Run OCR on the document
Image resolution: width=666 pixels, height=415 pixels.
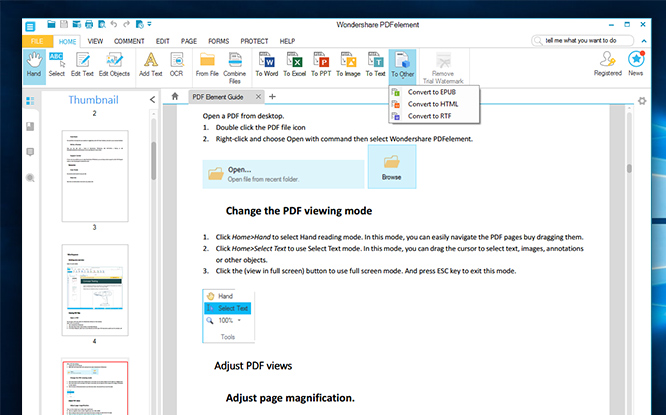(176, 65)
